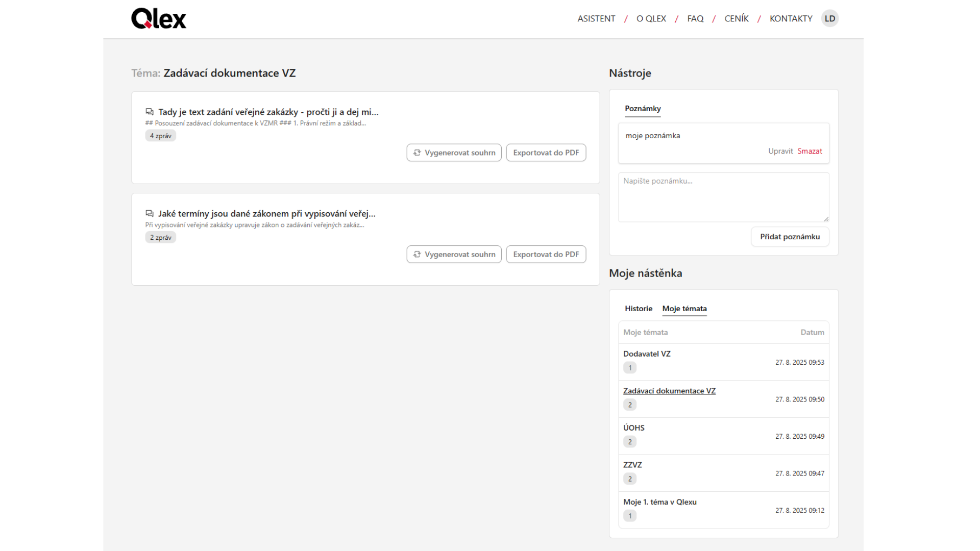The height and width of the screenshot is (551, 980).
Task: Grab the note textarea resize handle
Action: tap(826, 218)
